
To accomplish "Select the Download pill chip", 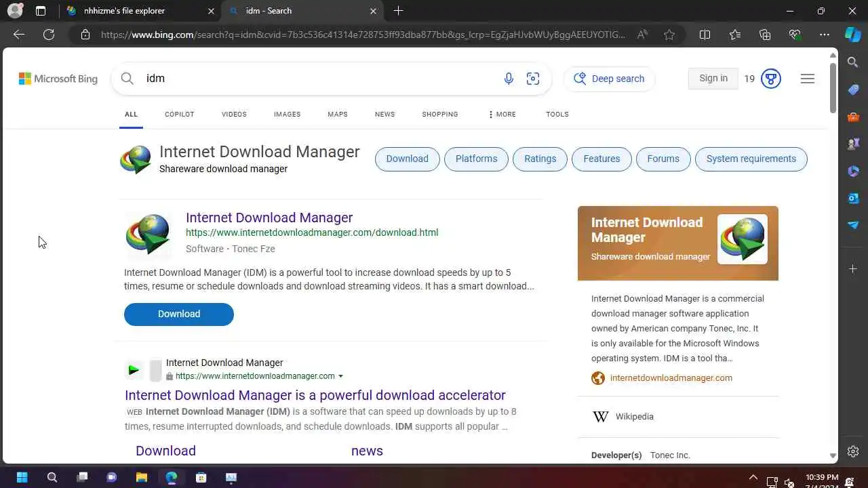I will click(x=408, y=159).
